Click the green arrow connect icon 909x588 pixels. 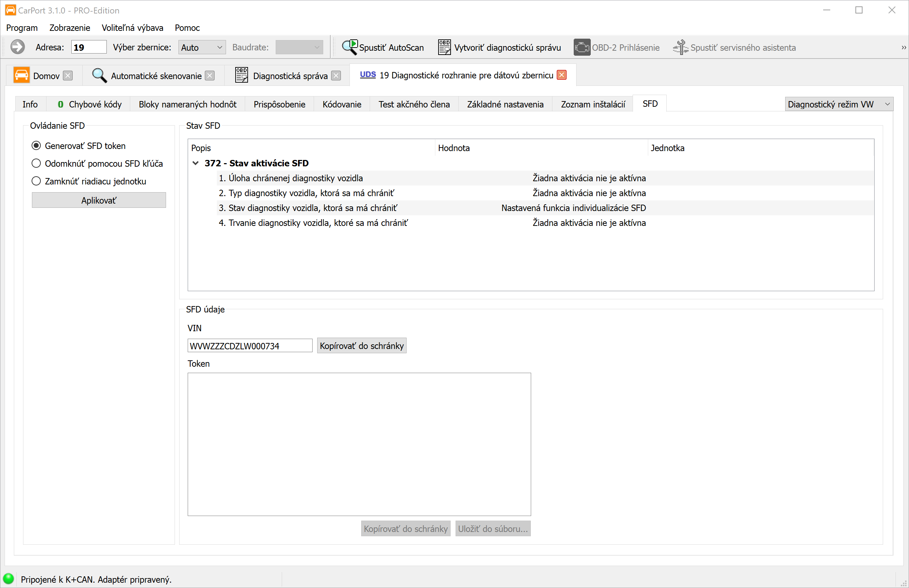pos(17,48)
